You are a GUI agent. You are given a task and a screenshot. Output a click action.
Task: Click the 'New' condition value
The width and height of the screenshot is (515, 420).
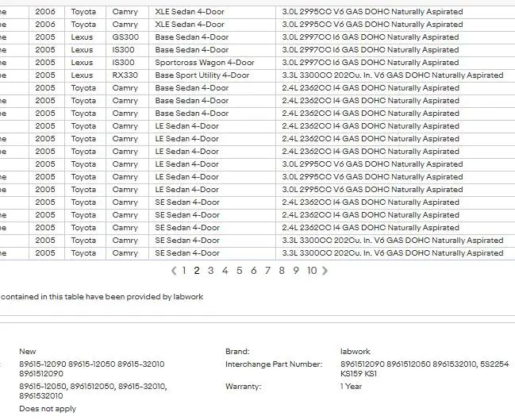click(x=28, y=351)
